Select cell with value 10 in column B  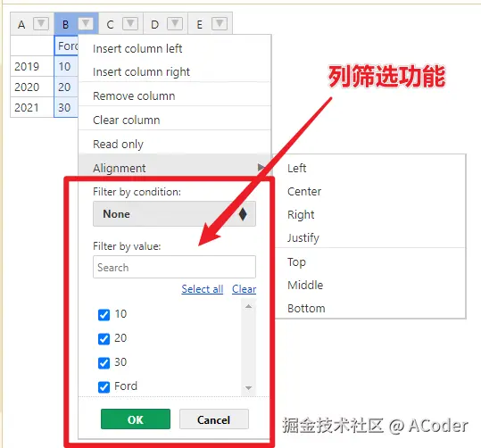pos(66,66)
